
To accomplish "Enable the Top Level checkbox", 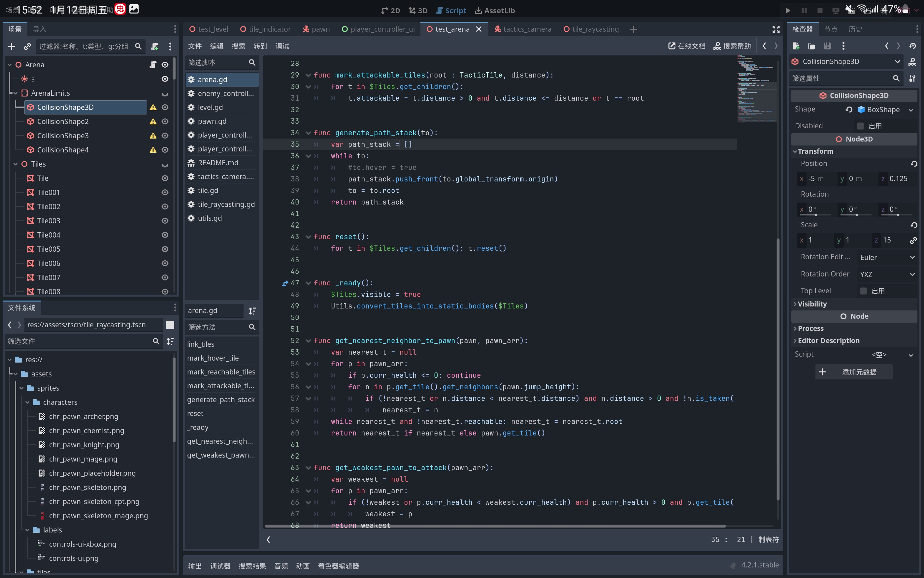I will (863, 291).
